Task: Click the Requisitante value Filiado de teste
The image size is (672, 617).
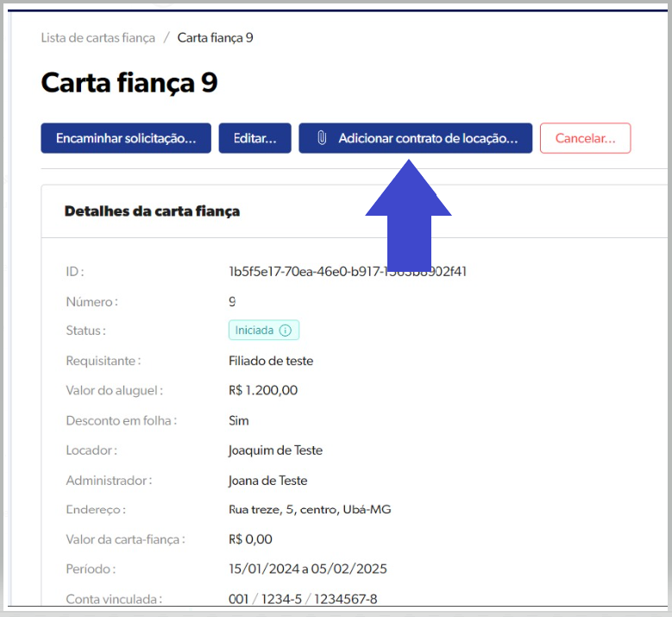Action: pos(271,361)
